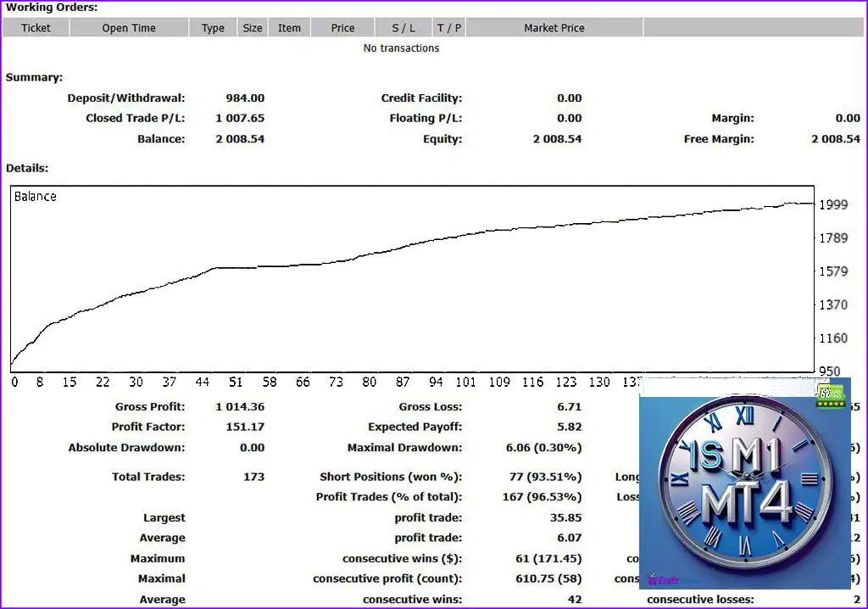Click the Balance label in the chart

click(36, 196)
